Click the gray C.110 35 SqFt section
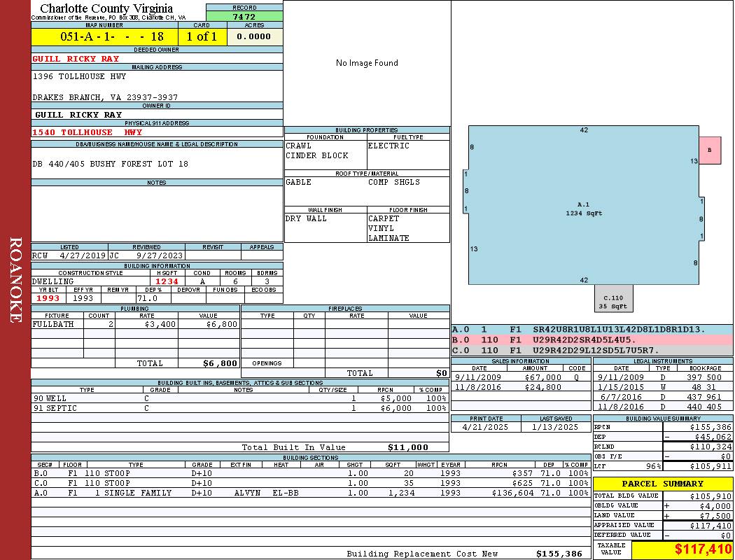Image resolution: width=735 pixels, height=560 pixels. [x=613, y=298]
